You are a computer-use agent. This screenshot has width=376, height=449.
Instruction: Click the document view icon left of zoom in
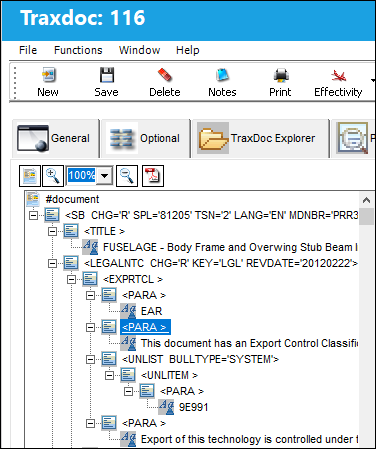[30, 176]
